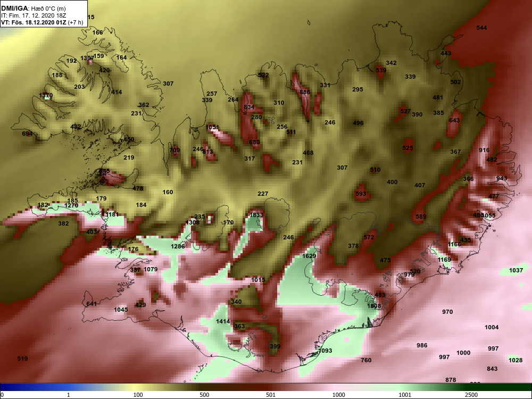Click the '501' label on the color legend
Image resolution: width=532 pixels, height=399 pixels.
coord(271,395)
